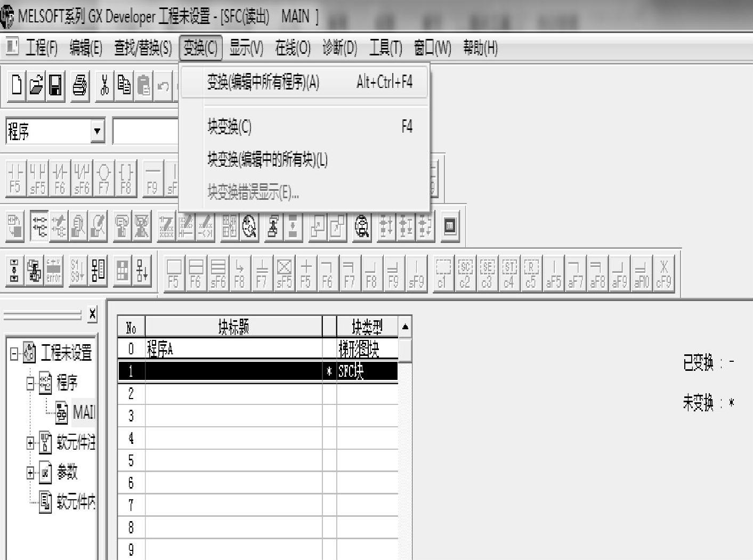Image resolution: width=753 pixels, height=560 pixels.
Task: Set ST step attribute with c4 icon
Action: pyautogui.click(x=509, y=273)
